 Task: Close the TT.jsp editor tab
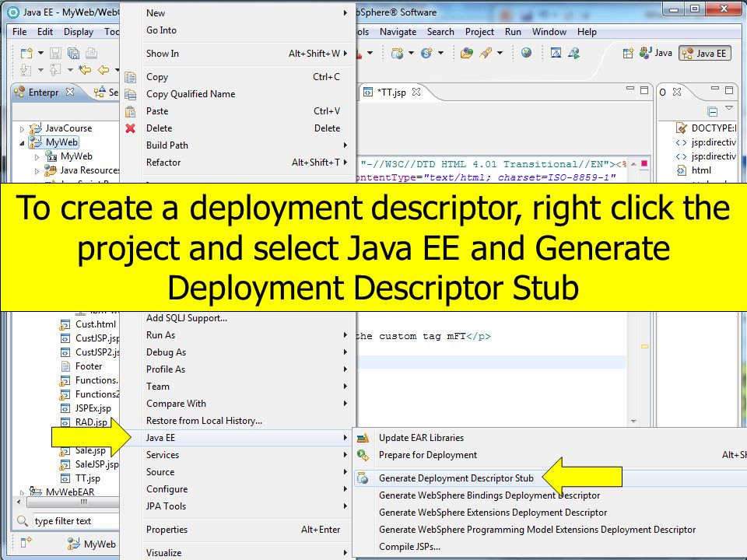coord(416,92)
